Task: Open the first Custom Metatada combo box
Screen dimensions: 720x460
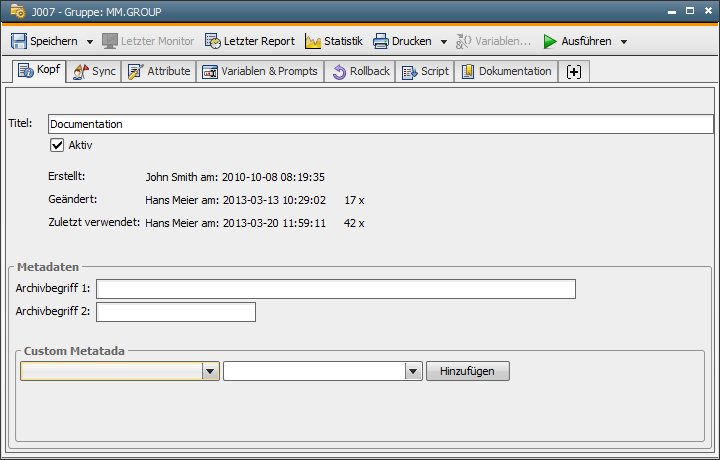Action: click(x=120, y=371)
